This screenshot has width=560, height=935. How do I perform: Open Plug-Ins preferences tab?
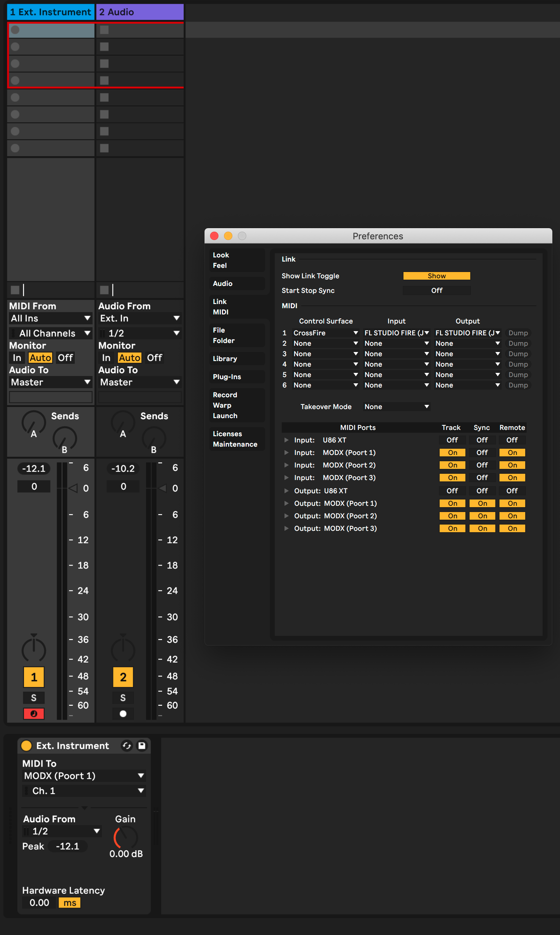237,377
